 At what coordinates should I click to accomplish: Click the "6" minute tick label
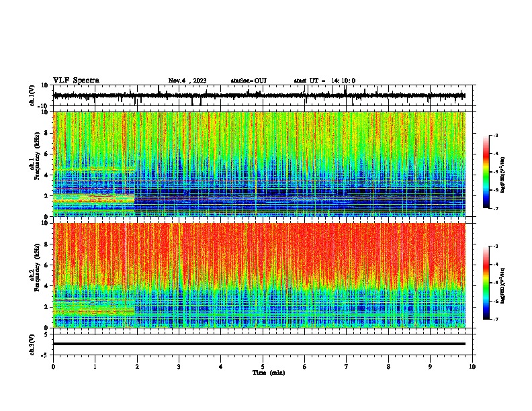tap(305, 367)
